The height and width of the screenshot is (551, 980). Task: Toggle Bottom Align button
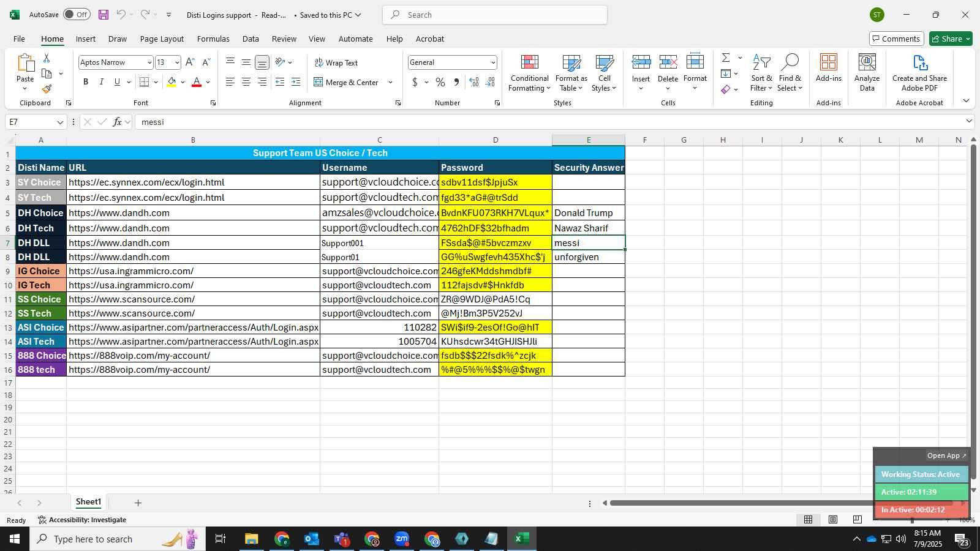point(262,62)
